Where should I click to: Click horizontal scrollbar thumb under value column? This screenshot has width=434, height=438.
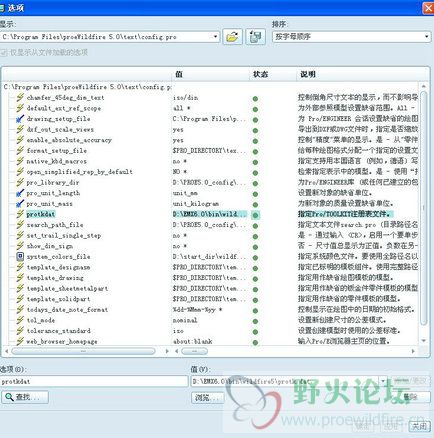click(x=194, y=351)
